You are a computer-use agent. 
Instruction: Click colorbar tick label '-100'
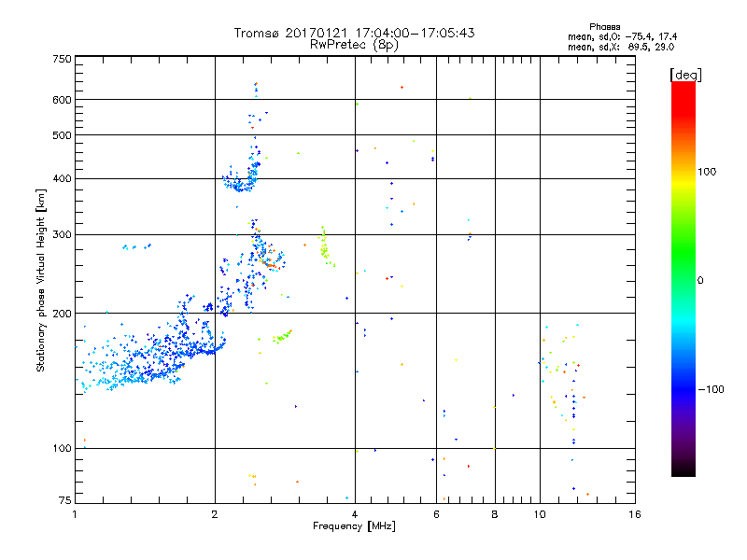tap(711, 389)
